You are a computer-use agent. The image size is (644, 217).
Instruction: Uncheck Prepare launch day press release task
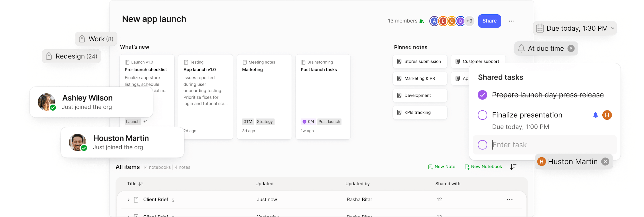pos(482,95)
